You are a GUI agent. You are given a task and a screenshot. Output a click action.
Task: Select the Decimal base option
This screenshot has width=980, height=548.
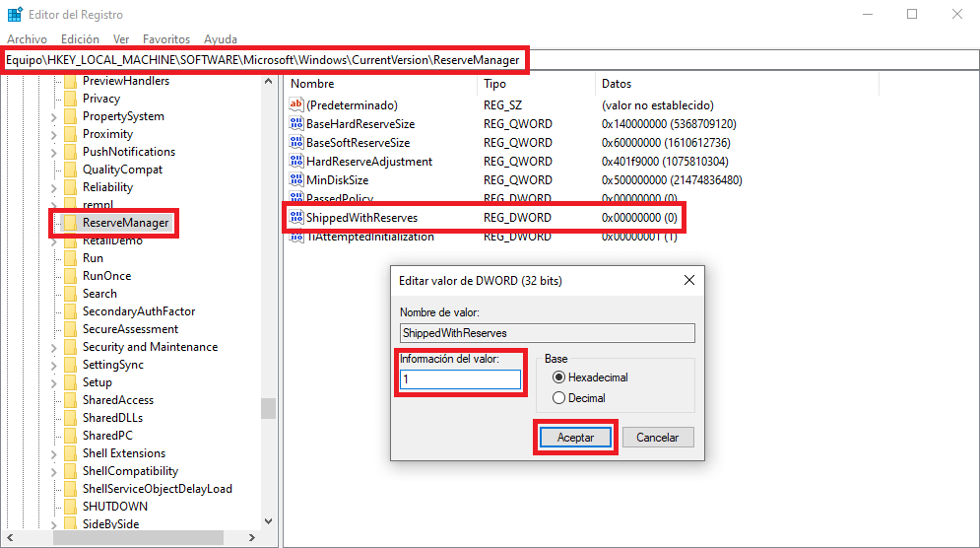tap(579, 398)
